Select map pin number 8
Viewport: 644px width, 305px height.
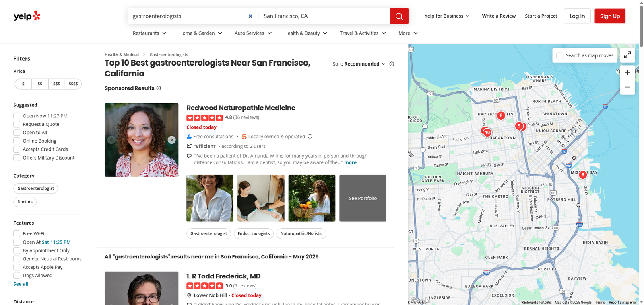[x=501, y=116]
